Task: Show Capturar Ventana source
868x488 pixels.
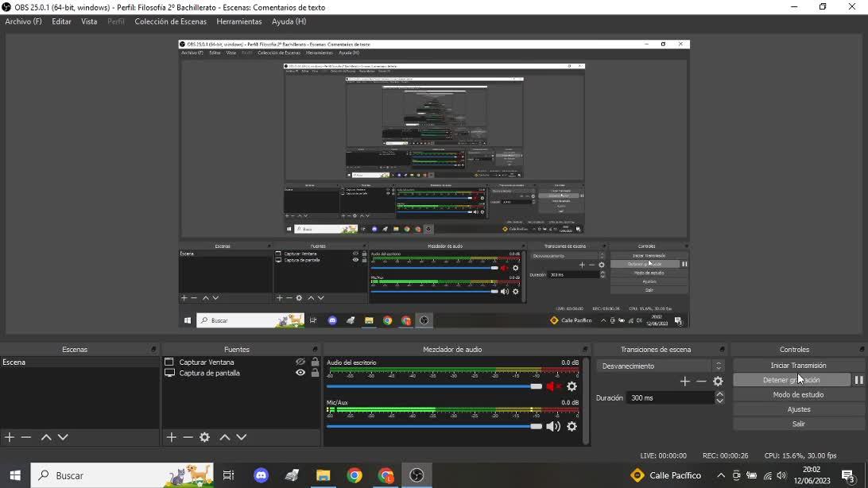Action: pyautogui.click(x=300, y=362)
